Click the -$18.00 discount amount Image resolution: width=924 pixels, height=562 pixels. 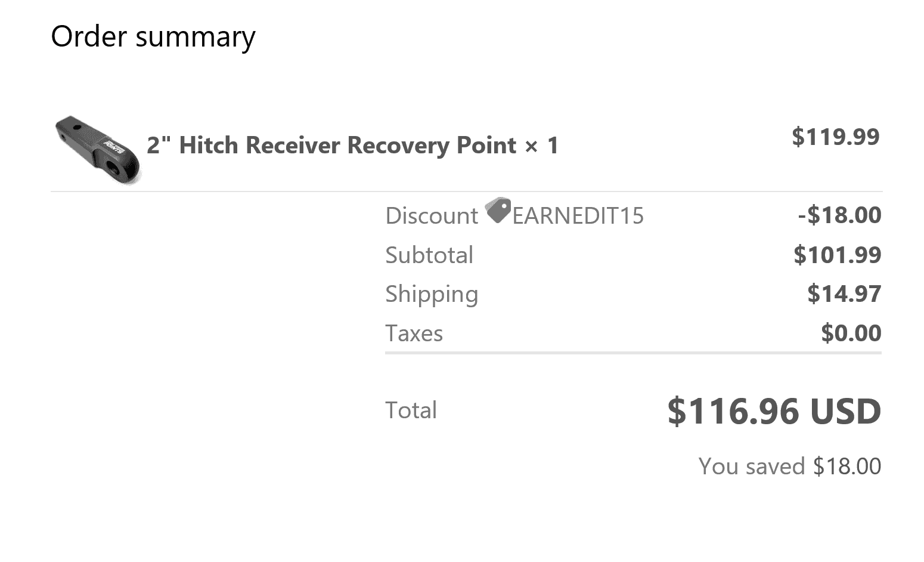coord(839,215)
